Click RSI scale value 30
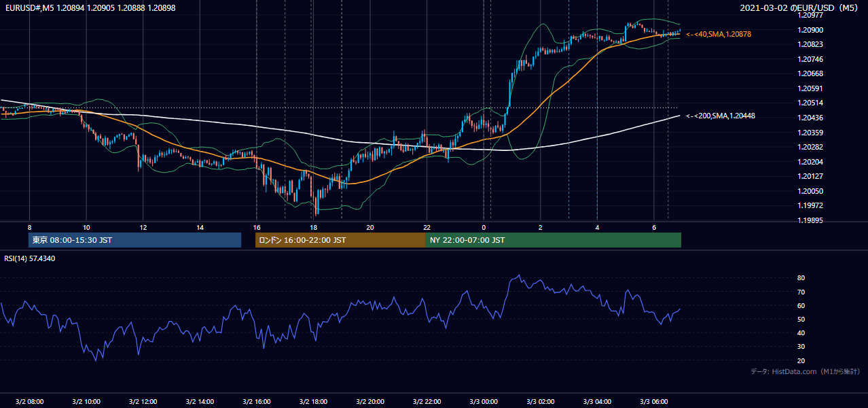 [x=801, y=347]
